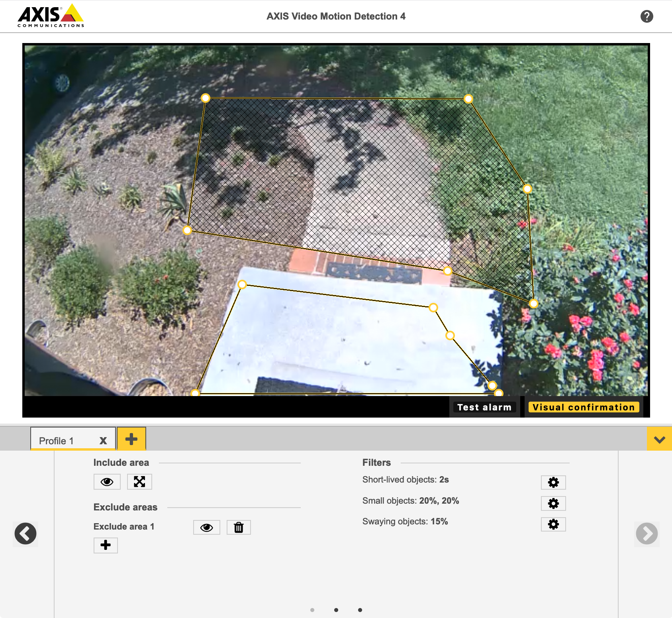Click the AXIS Communications logo
672x618 pixels.
[51, 16]
